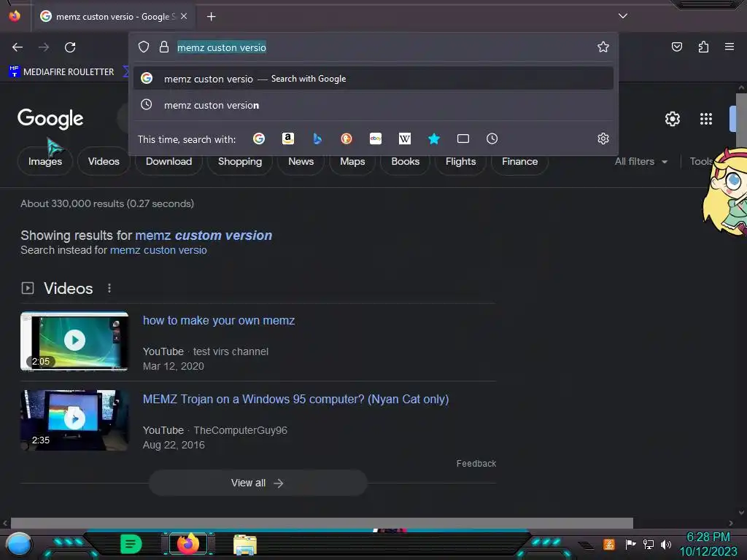Select 'memz custon versio — Search with Google' suggestion
Screen dimensions: 747x560
click(373, 79)
